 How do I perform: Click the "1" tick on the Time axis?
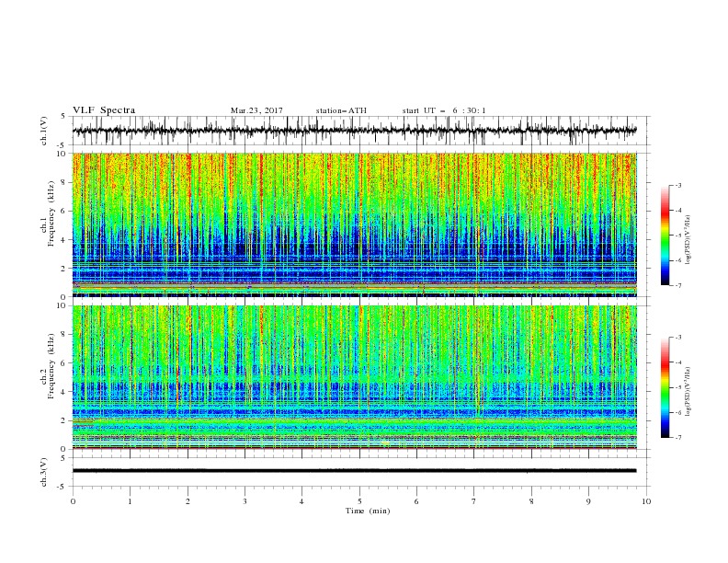(130, 501)
